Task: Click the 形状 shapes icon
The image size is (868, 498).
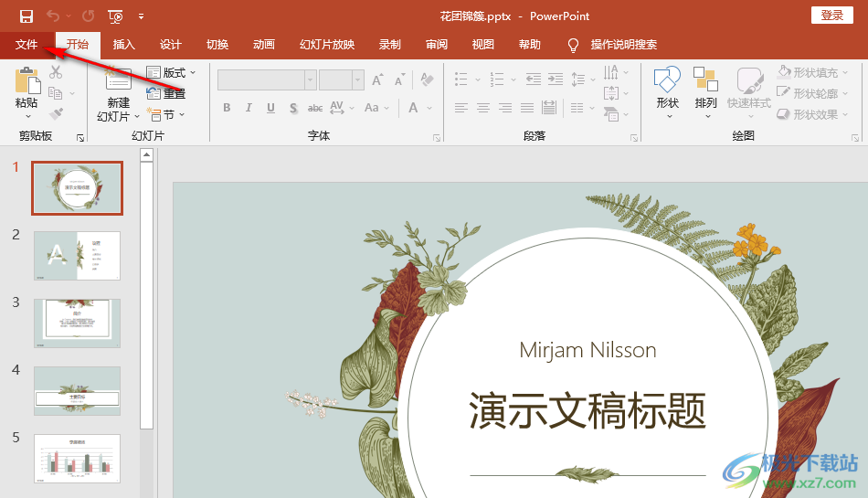Action: tap(667, 79)
